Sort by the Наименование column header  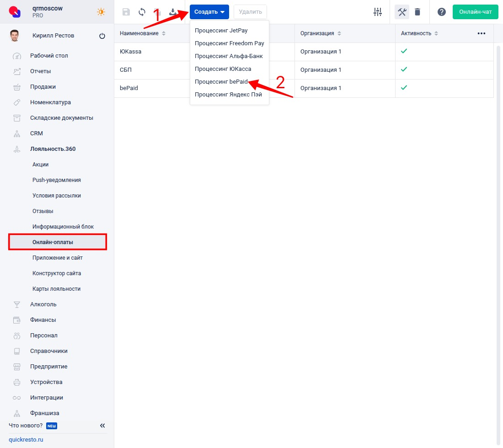[x=139, y=33]
